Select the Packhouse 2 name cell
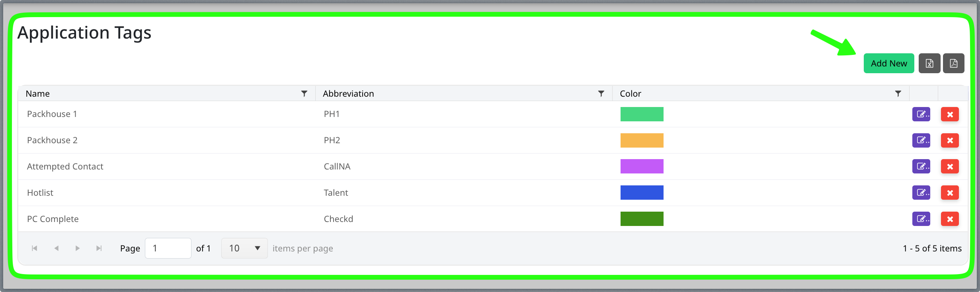Image resolution: width=980 pixels, height=292 pixels. (x=167, y=140)
